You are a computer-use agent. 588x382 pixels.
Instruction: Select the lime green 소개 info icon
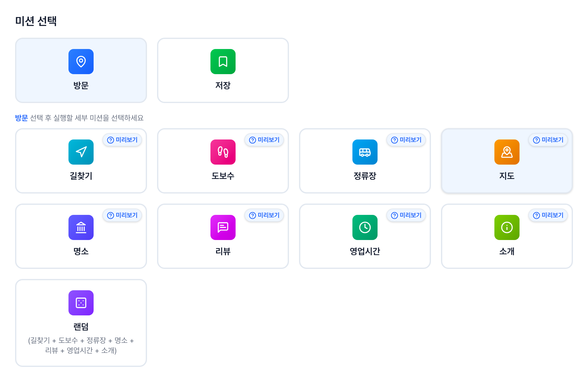click(x=507, y=227)
